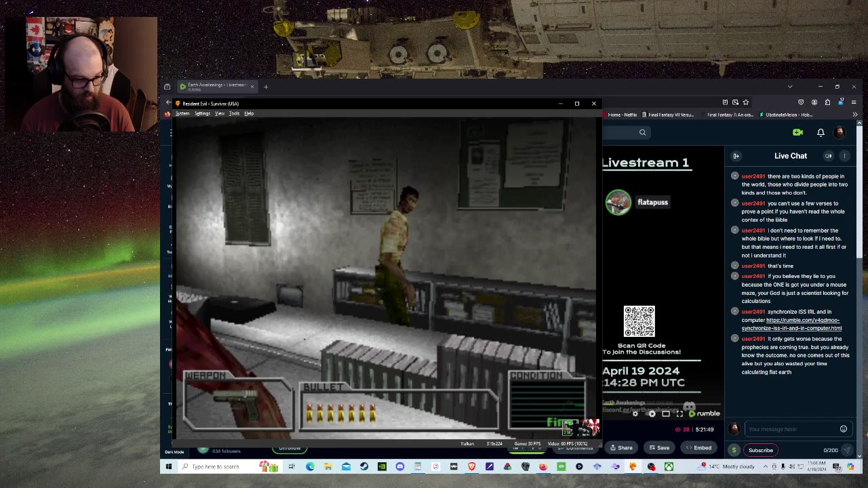This screenshot has width=868, height=488.
Task: Open the Pocket save icon
Action: click(801, 102)
